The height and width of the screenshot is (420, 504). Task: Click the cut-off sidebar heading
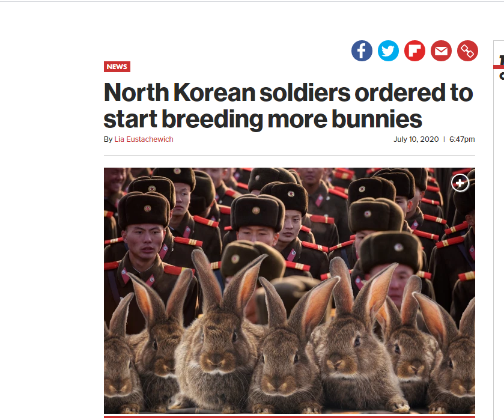point(502,60)
